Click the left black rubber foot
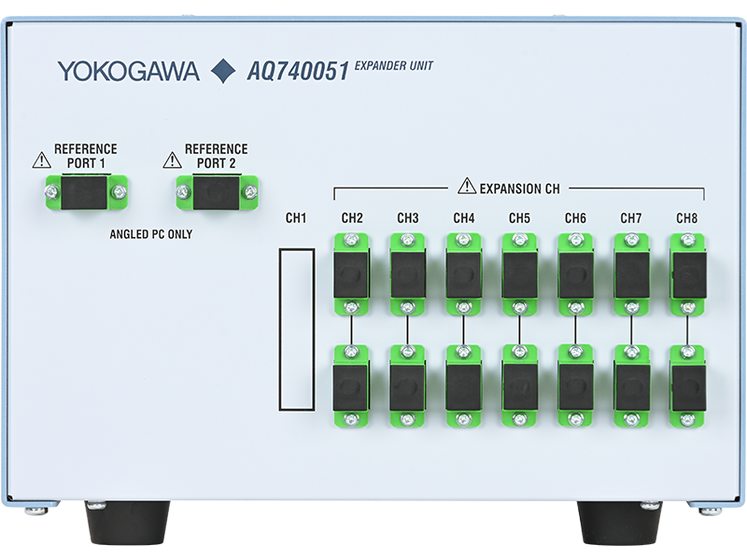This screenshot has width=747, height=560. coord(127,523)
